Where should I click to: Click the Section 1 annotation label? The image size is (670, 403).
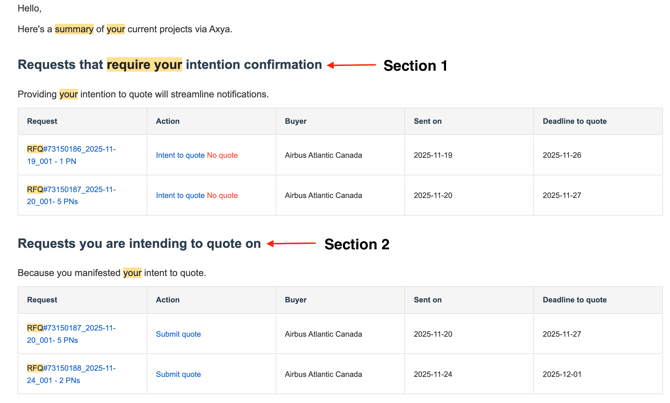click(415, 66)
